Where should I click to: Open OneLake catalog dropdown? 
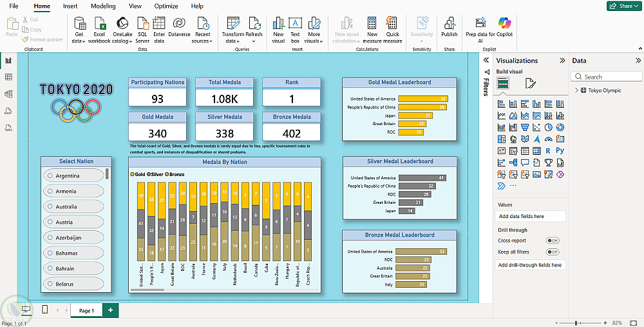pos(122,30)
